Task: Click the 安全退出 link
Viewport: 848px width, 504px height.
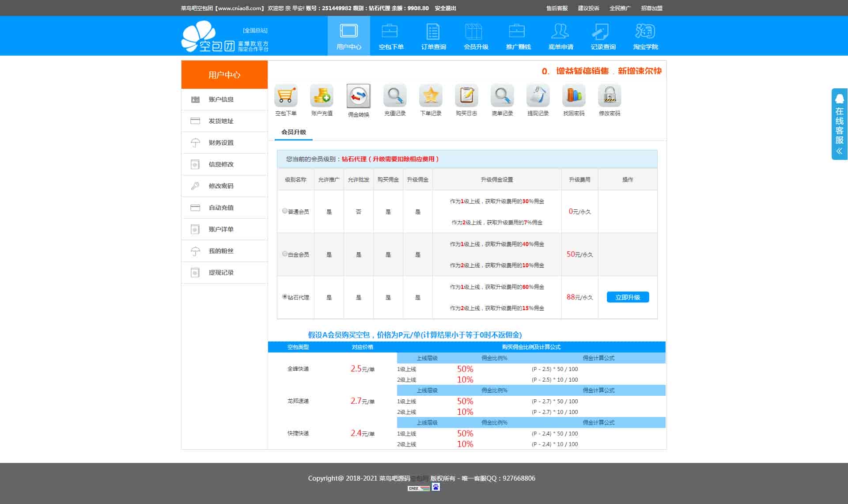Action: click(445, 8)
